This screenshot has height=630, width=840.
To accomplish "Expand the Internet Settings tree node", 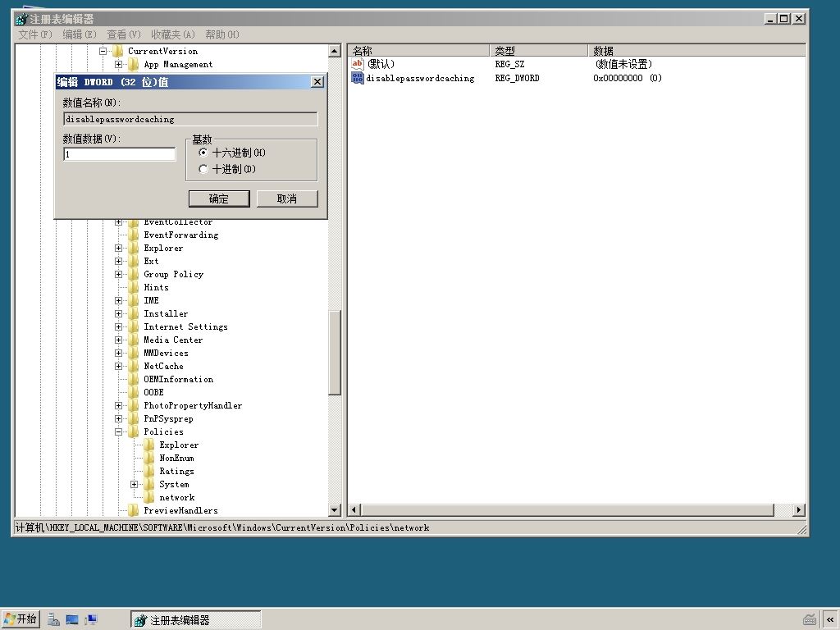I will pyautogui.click(x=118, y=326).
